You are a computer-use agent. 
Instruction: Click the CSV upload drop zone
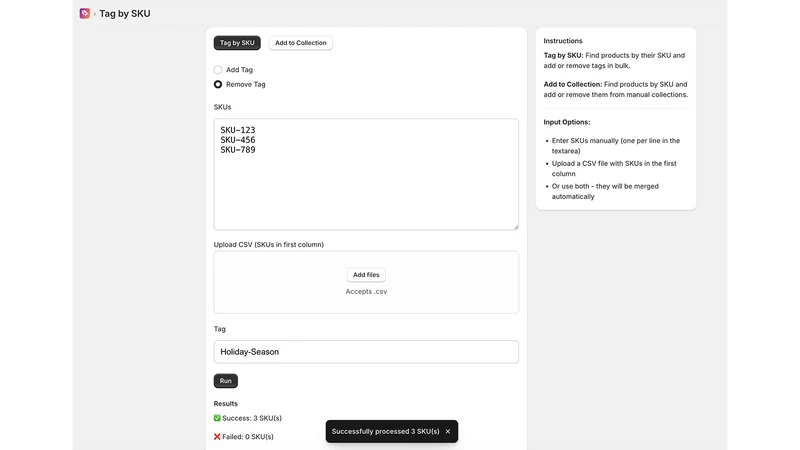tap(366, 282)
